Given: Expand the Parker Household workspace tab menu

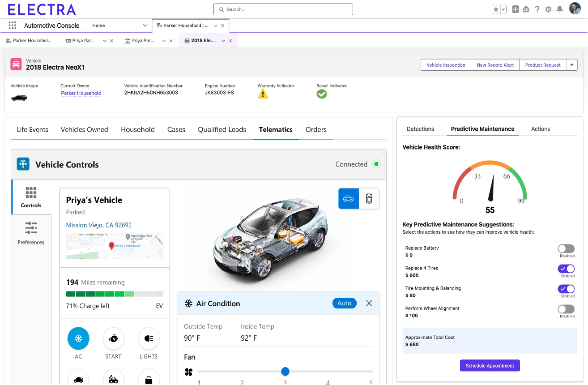Looking at the screenshot, I should [x=215, y=26].
